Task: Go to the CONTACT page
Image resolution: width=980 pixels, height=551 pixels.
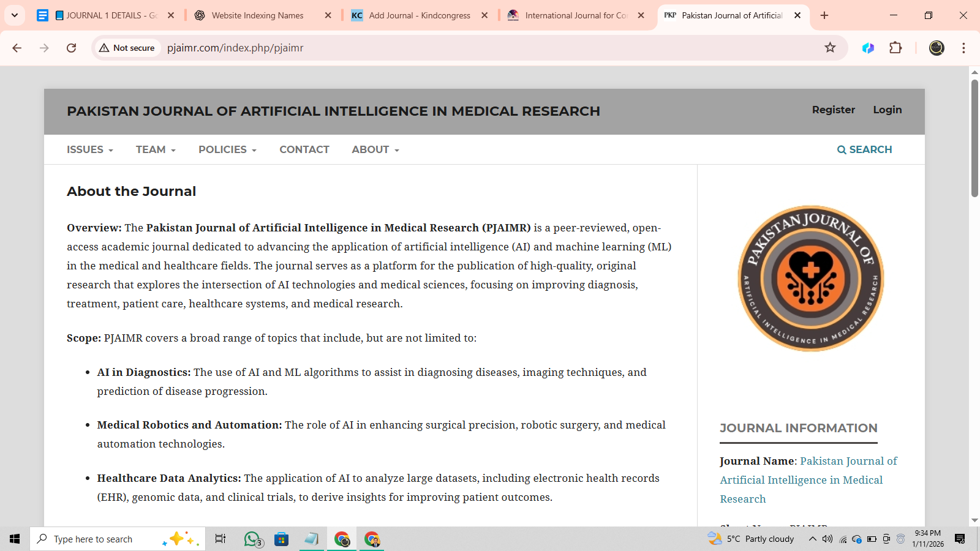Action: (x=304, y=150)
